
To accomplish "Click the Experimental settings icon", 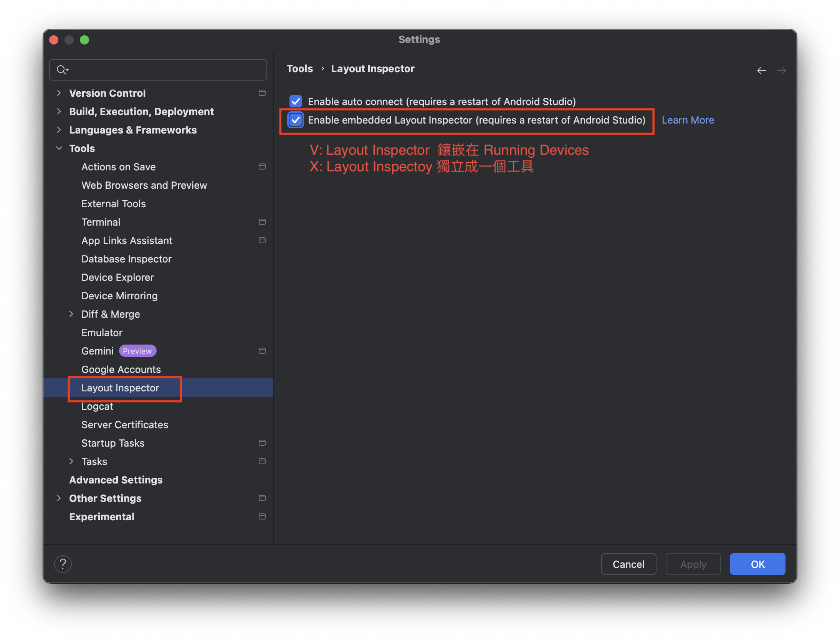I will pyautogui.click(x=261, y=517).
